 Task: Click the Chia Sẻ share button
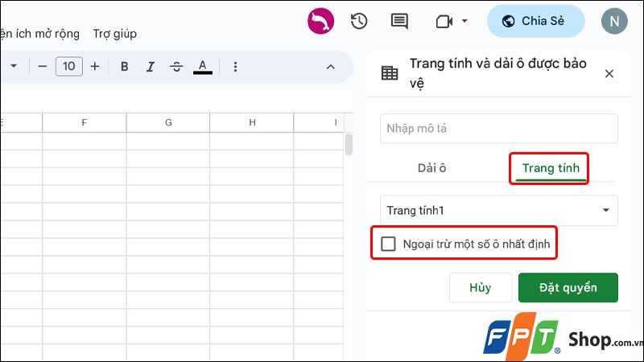(x=535, y=21)
